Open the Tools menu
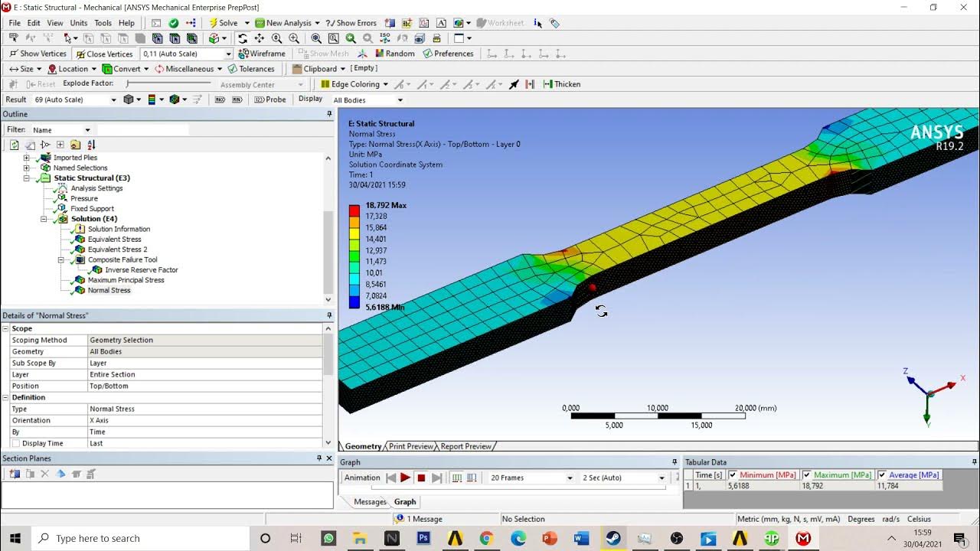 coord(103,23)
